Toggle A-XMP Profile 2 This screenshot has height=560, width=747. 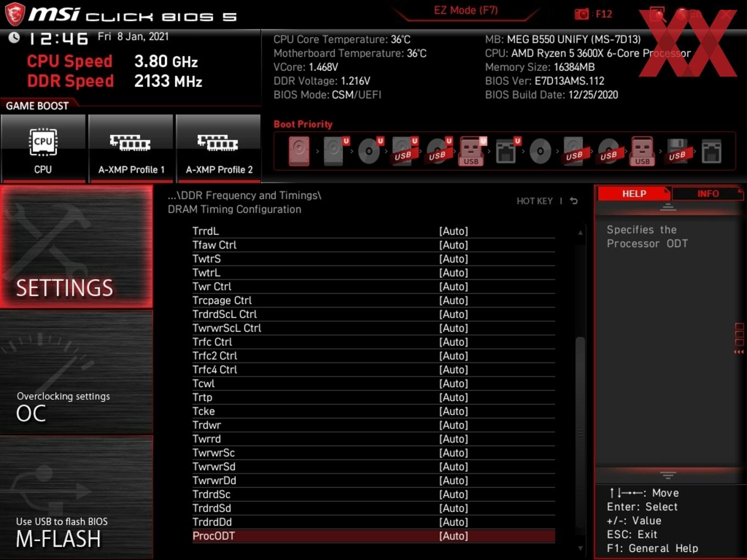pos(219,148)
